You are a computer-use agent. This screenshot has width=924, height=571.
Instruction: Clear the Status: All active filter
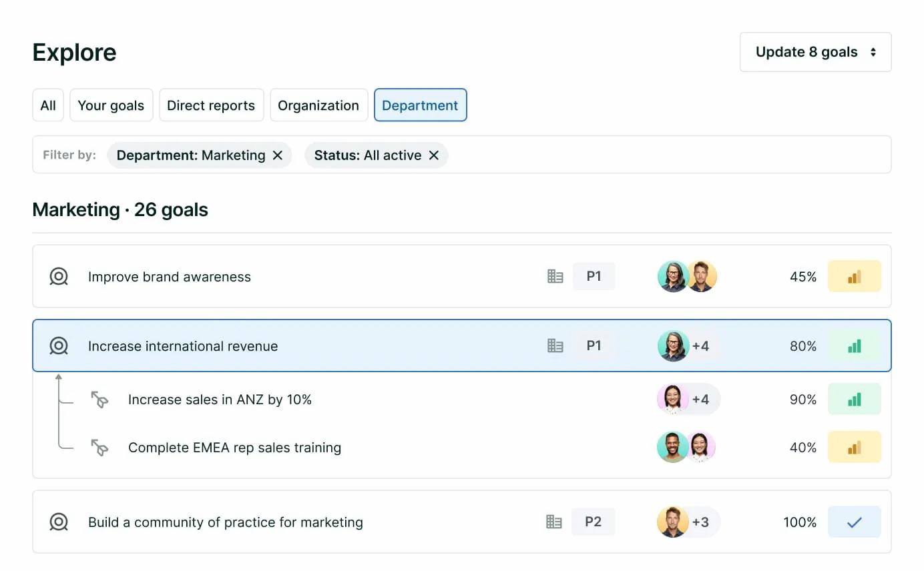point(434,155)
